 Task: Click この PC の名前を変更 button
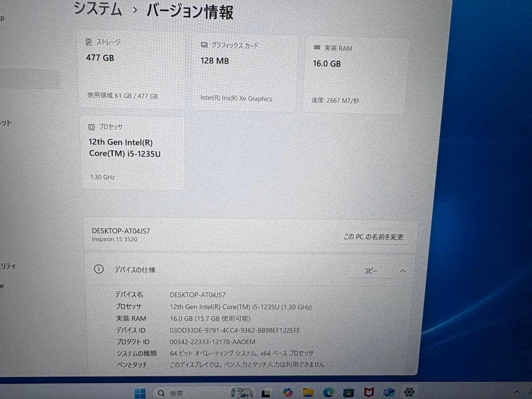[x=373, y=236]
